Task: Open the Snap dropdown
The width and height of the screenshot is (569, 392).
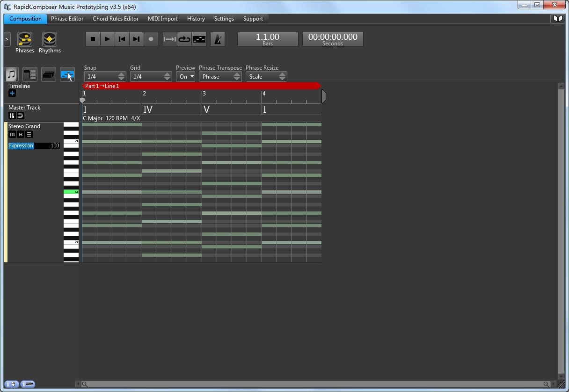Action: pos(105,76)
